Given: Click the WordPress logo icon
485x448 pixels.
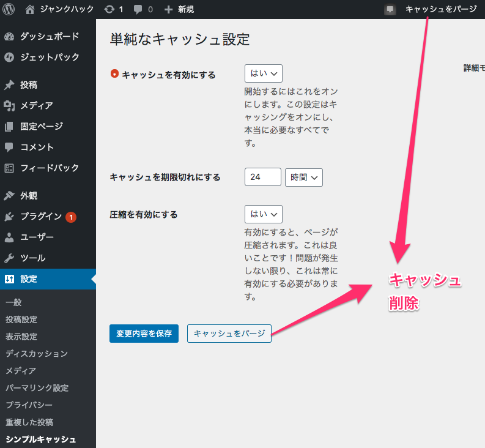Looking at the screenshot, I should 9,9.
